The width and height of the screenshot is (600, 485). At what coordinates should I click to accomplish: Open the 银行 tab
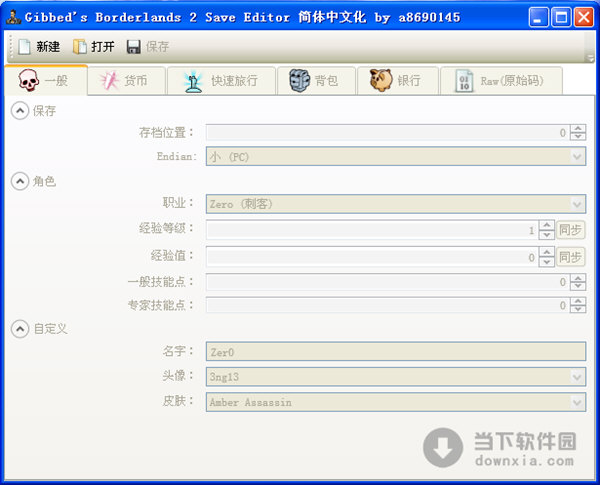point(398,80)
